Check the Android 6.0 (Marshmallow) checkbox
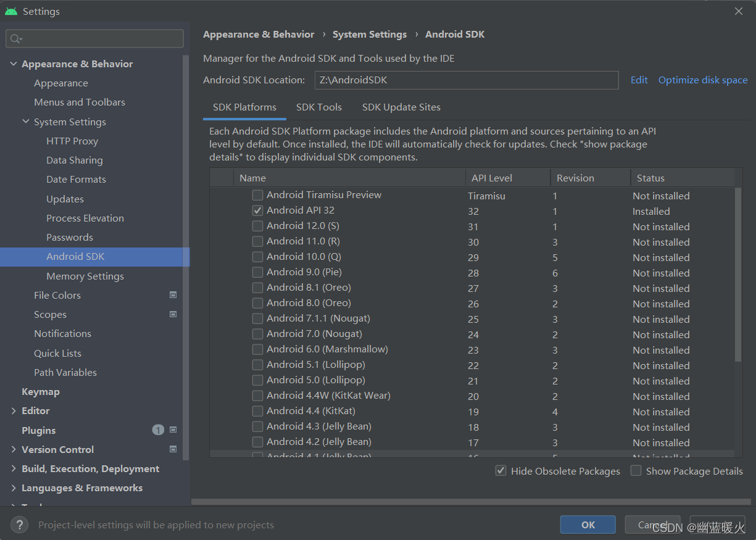Screen dimensions: 756x540 coord(257,349)
